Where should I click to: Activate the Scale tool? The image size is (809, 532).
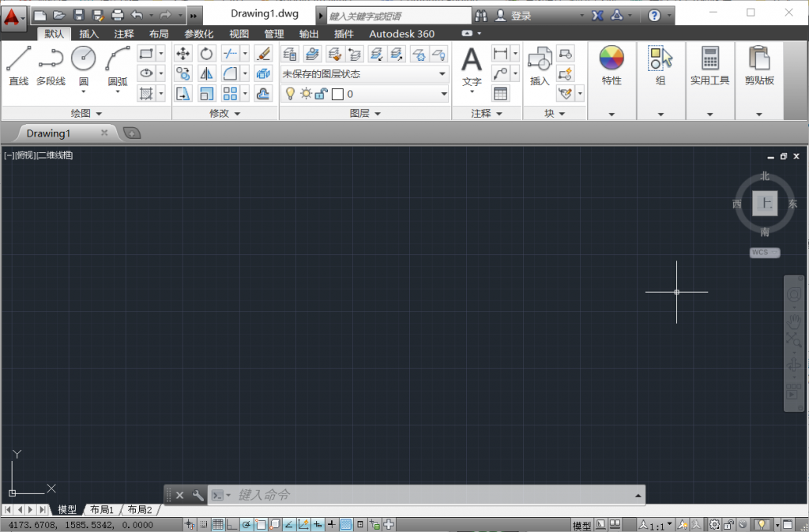pos(206,94)
